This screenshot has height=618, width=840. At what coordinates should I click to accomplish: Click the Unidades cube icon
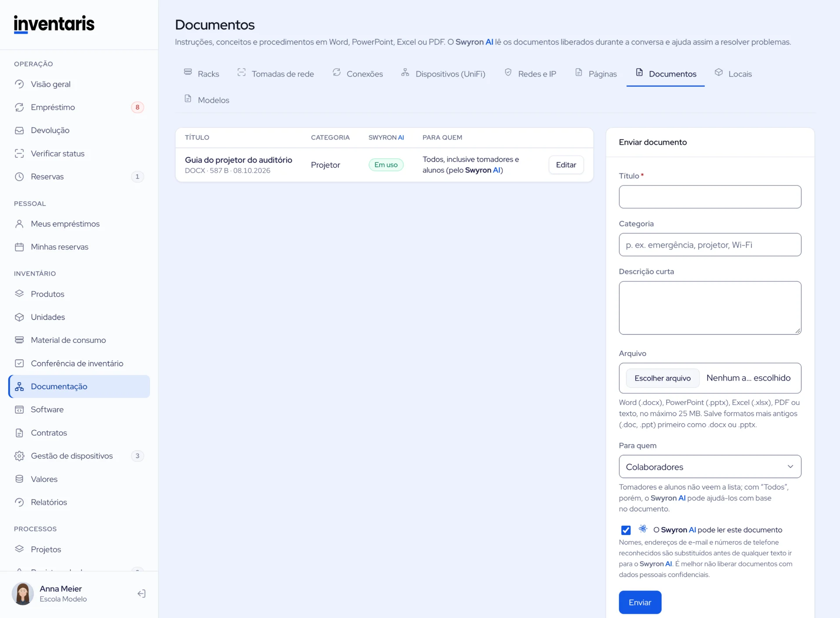[19, 317]
